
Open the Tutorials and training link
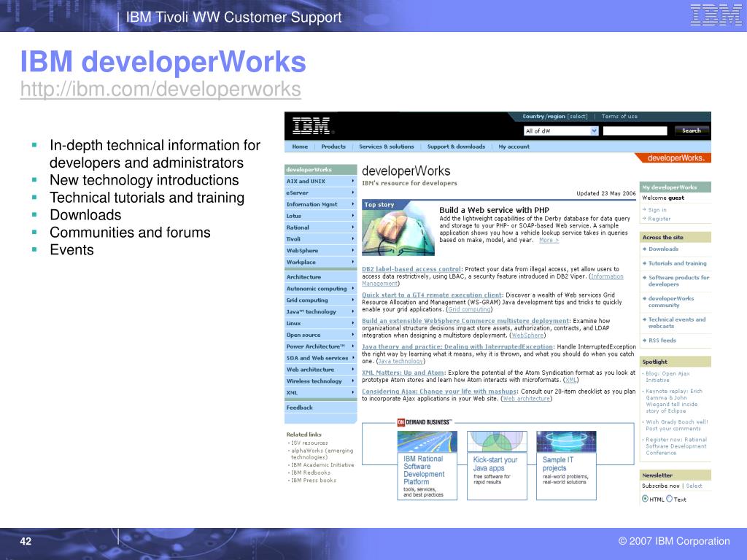[678, 263]
